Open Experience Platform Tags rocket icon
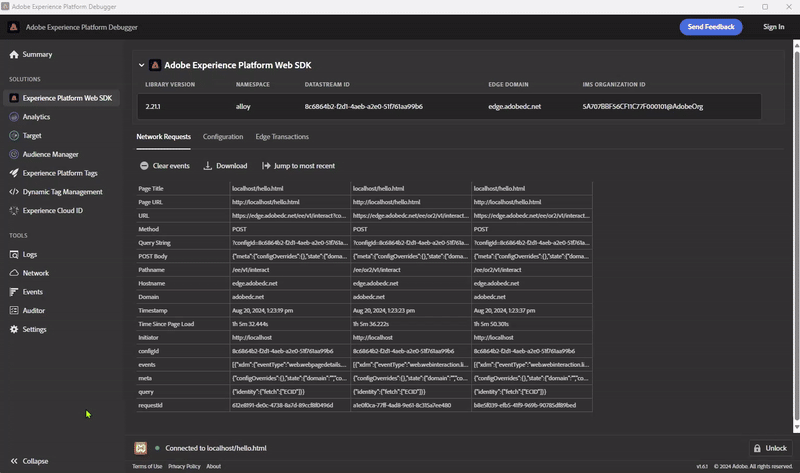 coord(14,173)
